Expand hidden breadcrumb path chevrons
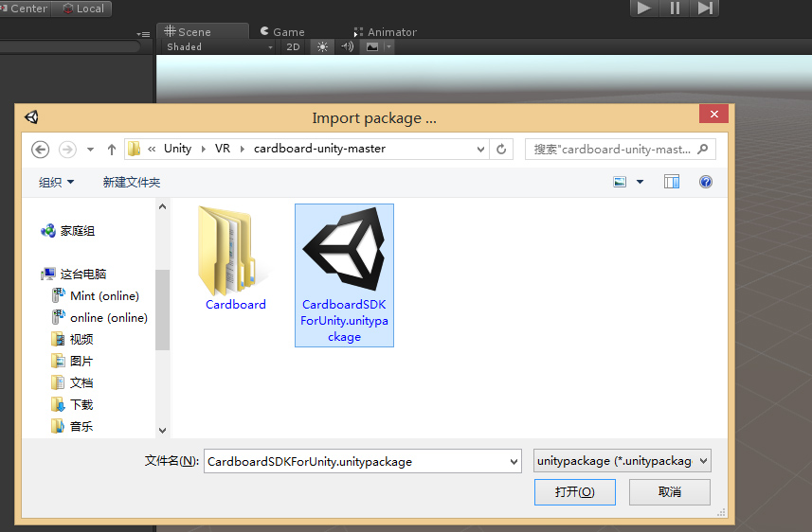812x532 pixels. (x=152, y=149)
